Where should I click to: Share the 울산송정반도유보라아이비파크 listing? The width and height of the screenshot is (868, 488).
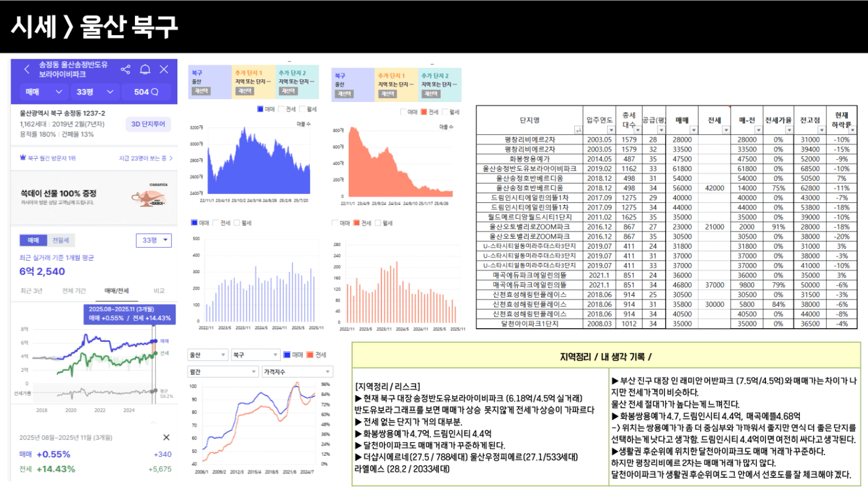(125, 69)
